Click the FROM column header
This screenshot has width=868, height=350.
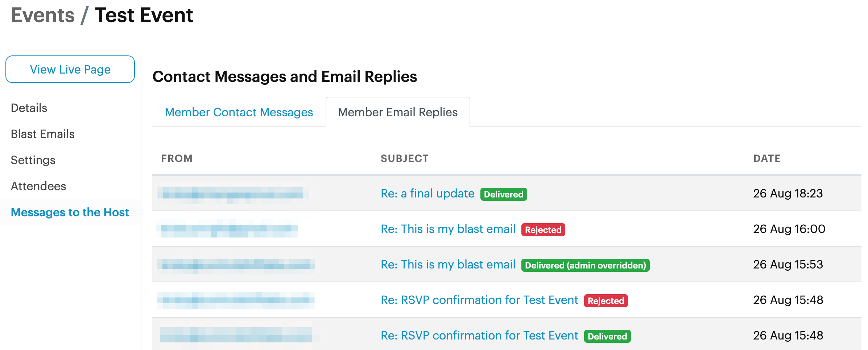(x=177, y=158)
